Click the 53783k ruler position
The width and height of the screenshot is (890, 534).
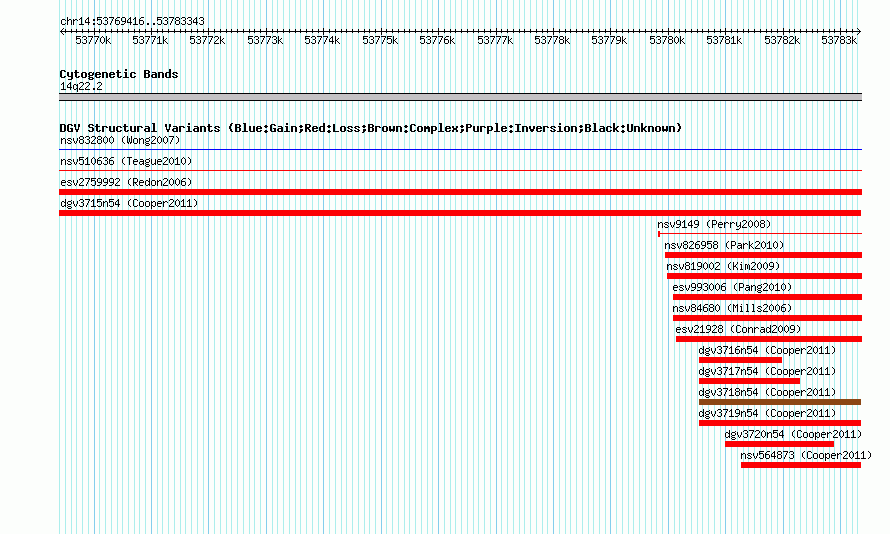(x=839, y=40)
